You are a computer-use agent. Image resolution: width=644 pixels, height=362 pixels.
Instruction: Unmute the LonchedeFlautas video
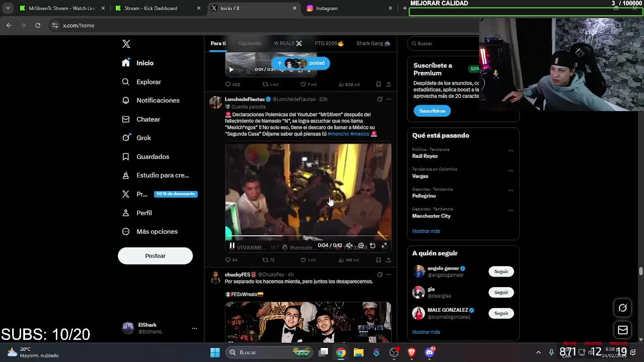click(x=349, y=245)
